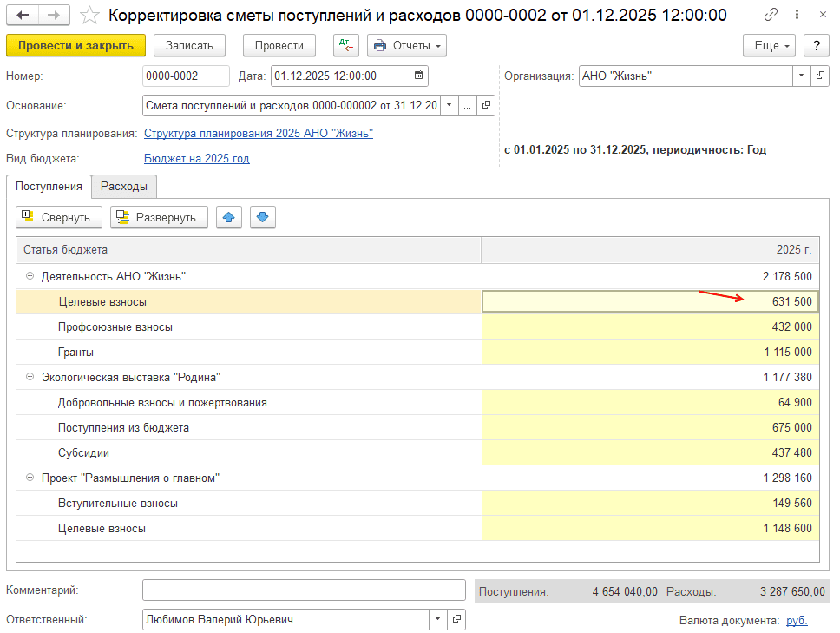This screenshot has width=840, height=633.
Task: Collapse Экологическая выставка "Родина" group
Action: 30,378
